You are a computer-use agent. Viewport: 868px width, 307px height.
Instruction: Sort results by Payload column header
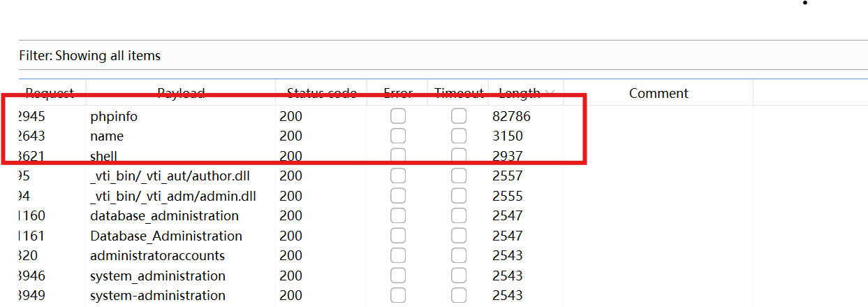[x=181, y=94]
